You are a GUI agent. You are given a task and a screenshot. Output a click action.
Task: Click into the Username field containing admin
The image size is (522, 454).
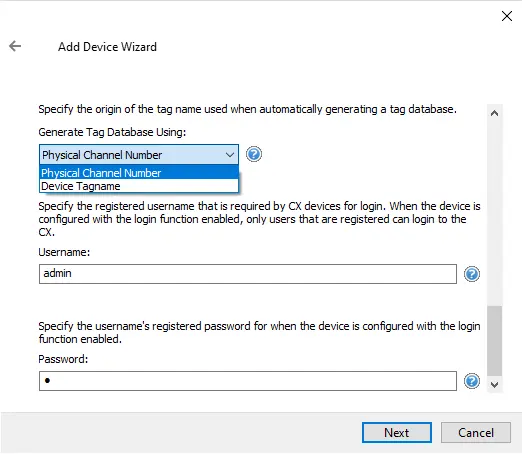point(248,274)
